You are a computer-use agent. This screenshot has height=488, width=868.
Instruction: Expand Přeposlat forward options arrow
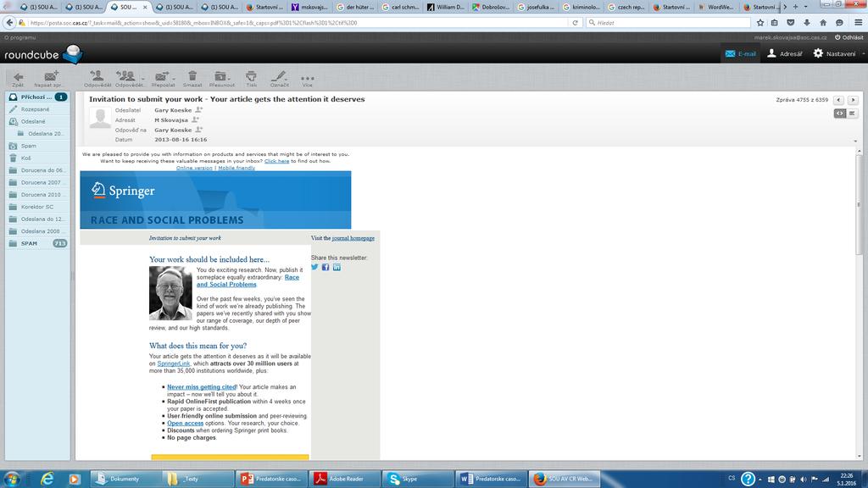[x=175, y=79]
